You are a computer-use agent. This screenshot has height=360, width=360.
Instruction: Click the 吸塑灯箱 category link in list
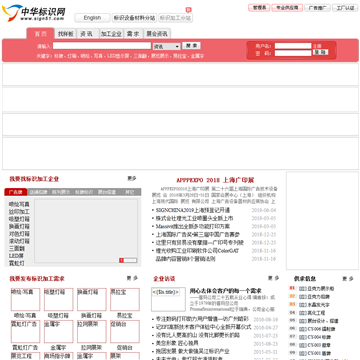pyautogui.click(x=19, y=219)
